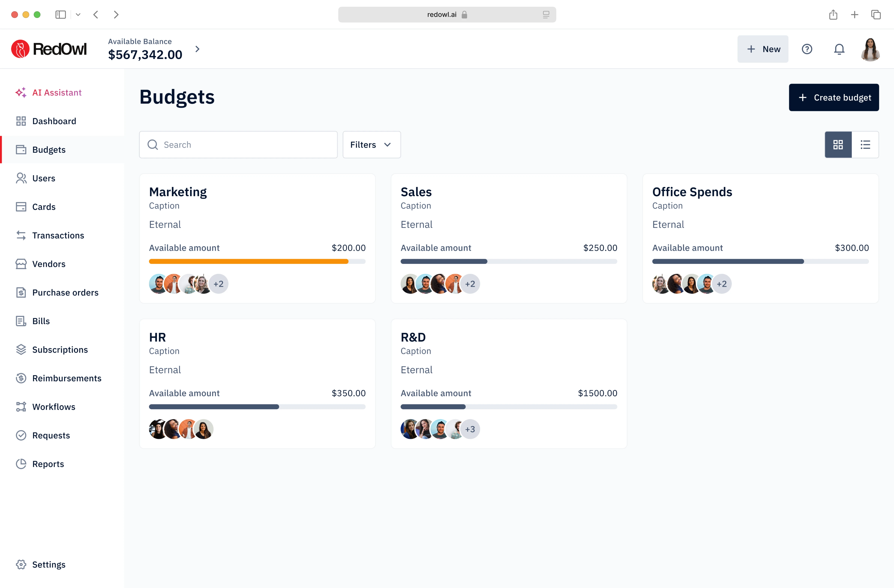Toggle the Safari sidebar button
This screenshot has height=588, width=894.
click(60, 15)
